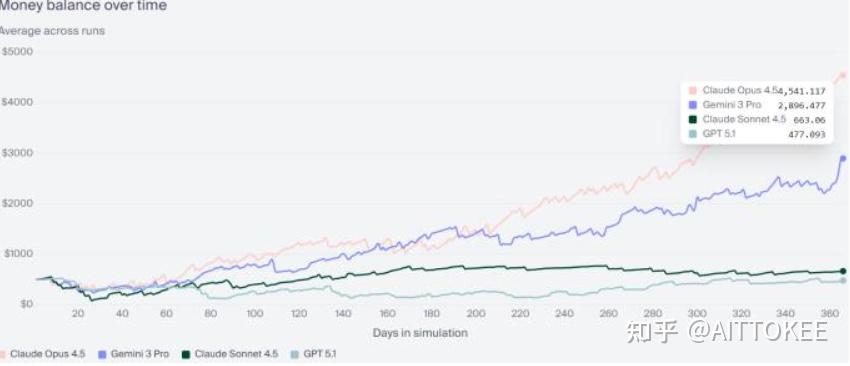Click the Money balance over time title
Screen dimensions: 850x366
(83, 6)
